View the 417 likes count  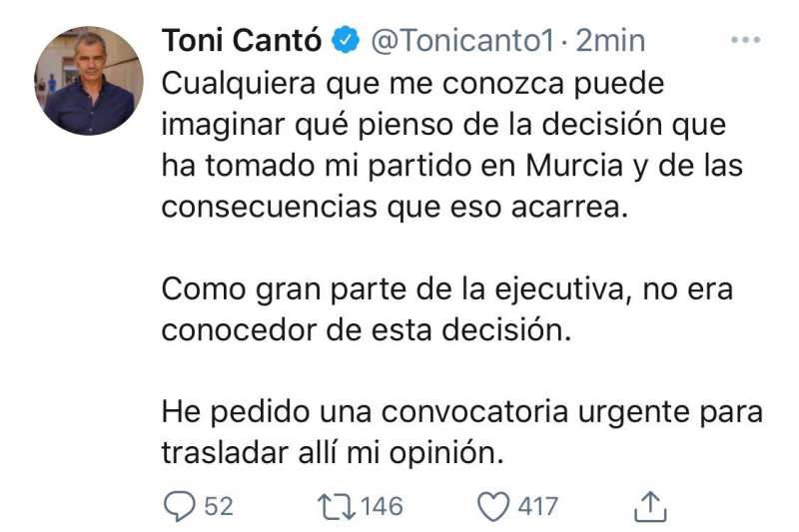(538, 506)
